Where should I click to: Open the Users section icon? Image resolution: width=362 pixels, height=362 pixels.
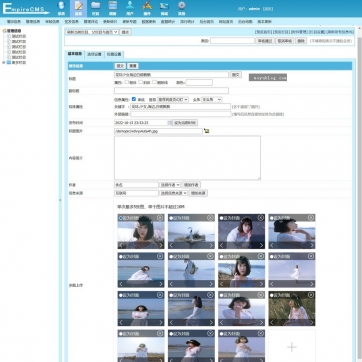130,8
